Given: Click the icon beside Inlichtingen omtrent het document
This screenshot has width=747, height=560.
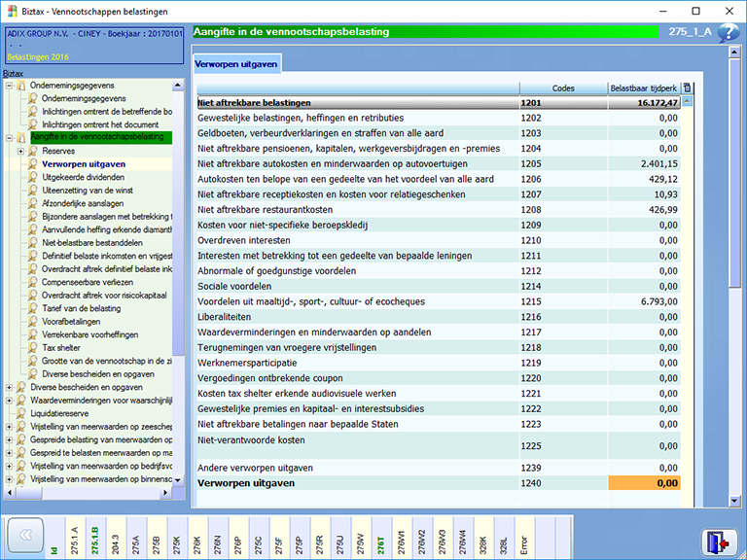Looking at the screenshot, I should 33,124.
